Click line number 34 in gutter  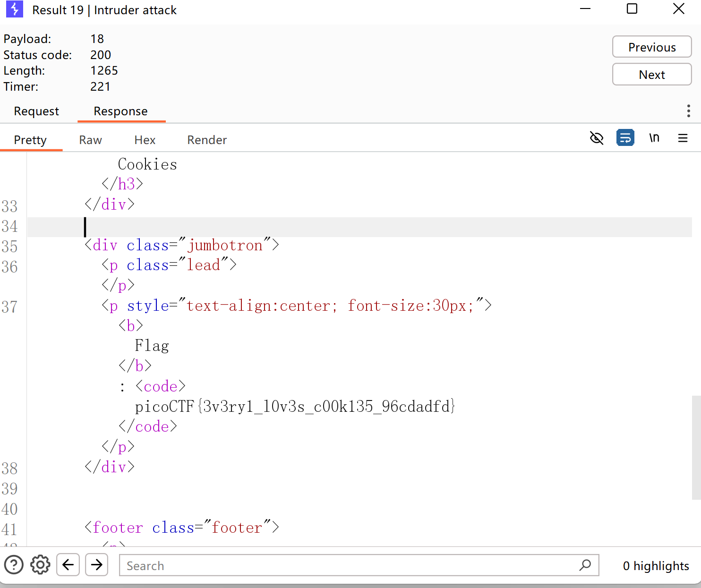pos(9,226)
